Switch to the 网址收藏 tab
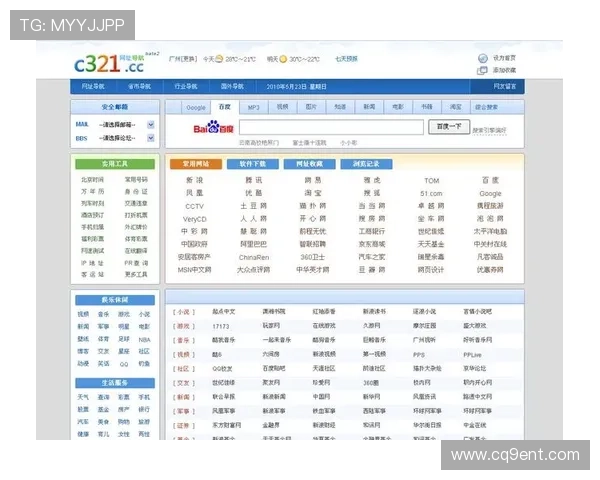Viewport: 600px width, 480px height. coord(310,164)
